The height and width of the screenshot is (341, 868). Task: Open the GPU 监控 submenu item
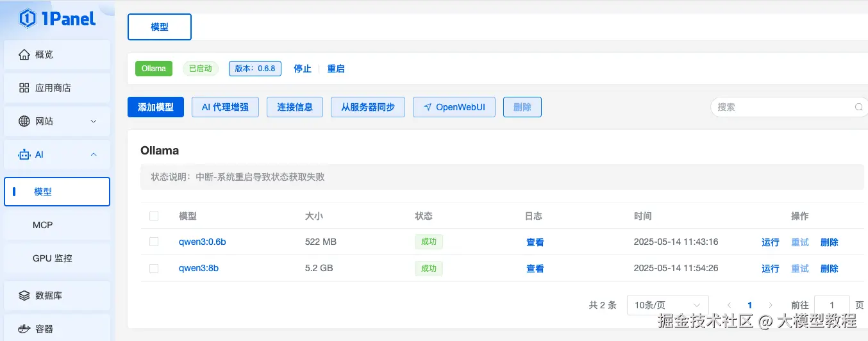pyautogui.click(x=57, y=258)
